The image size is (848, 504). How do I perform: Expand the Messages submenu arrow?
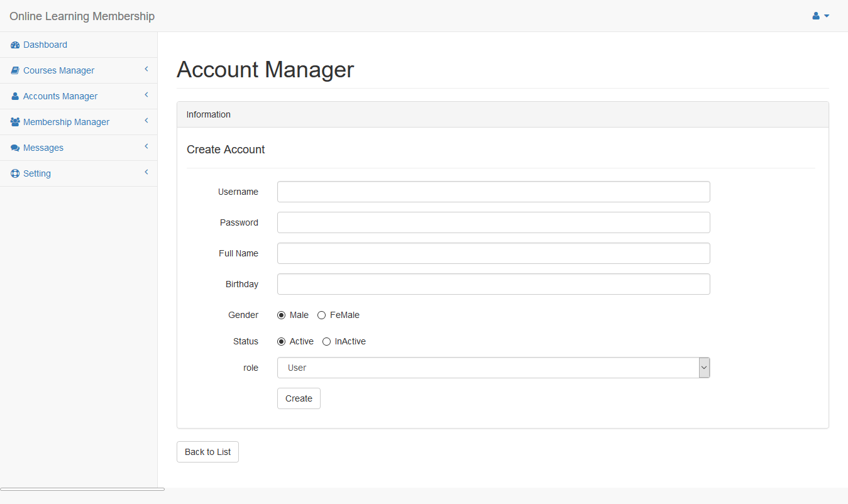coord(146,146)
